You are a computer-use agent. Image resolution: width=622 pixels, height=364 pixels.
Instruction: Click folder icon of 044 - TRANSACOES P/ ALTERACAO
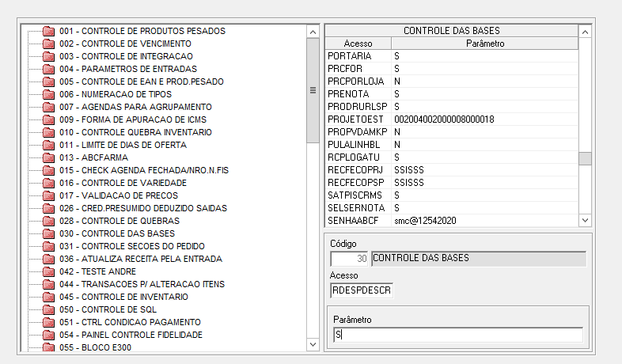pos(48,284)
